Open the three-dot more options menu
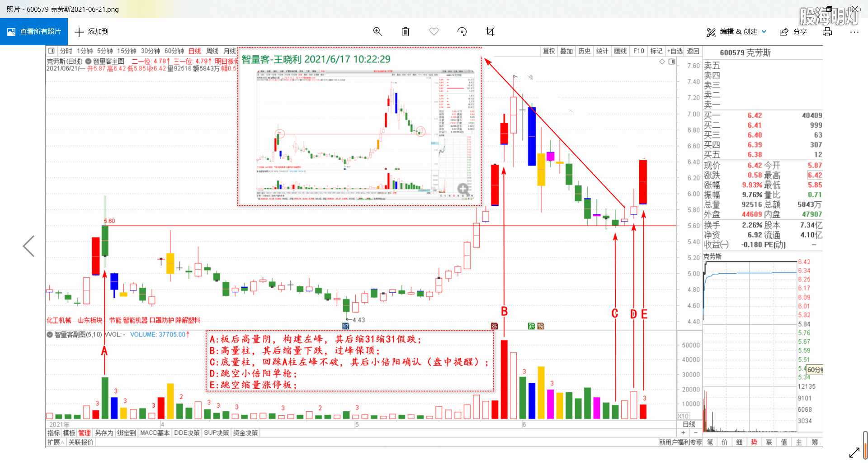Viewport: 868px width, 466px height. [854, 32]
